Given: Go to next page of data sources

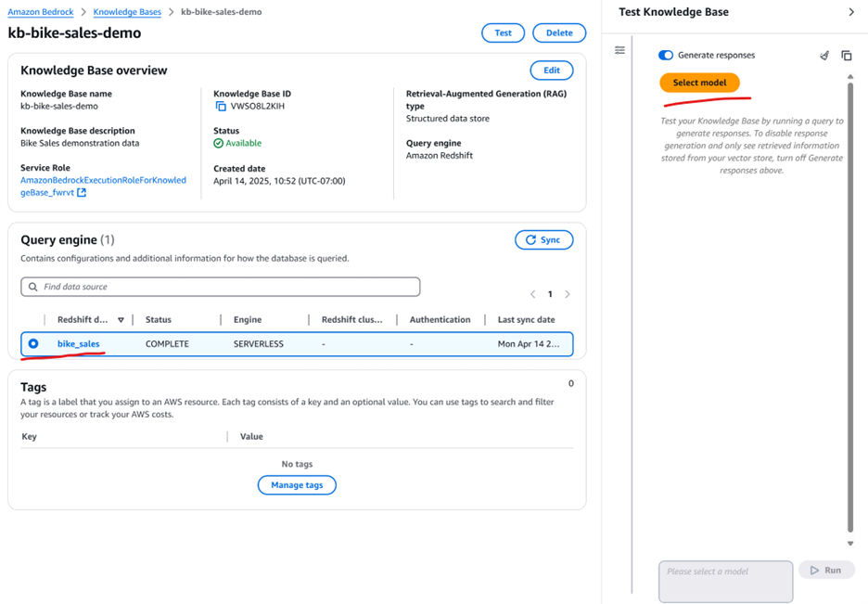Looking at the screenshot, I should [568, 294].
